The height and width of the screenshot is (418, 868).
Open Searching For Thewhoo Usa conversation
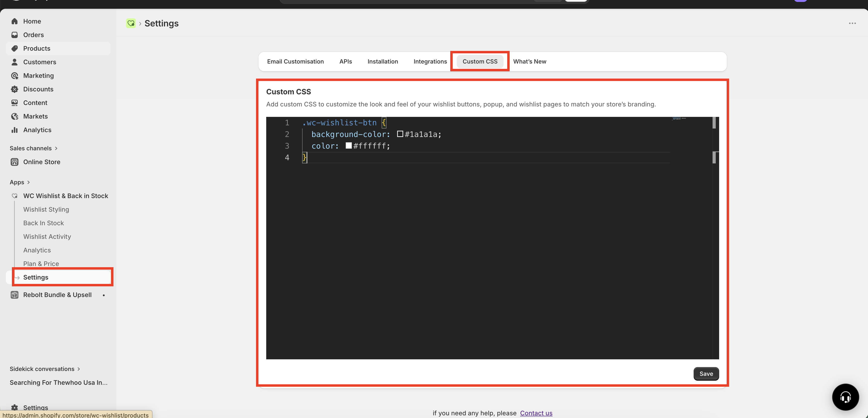(59, 383)
